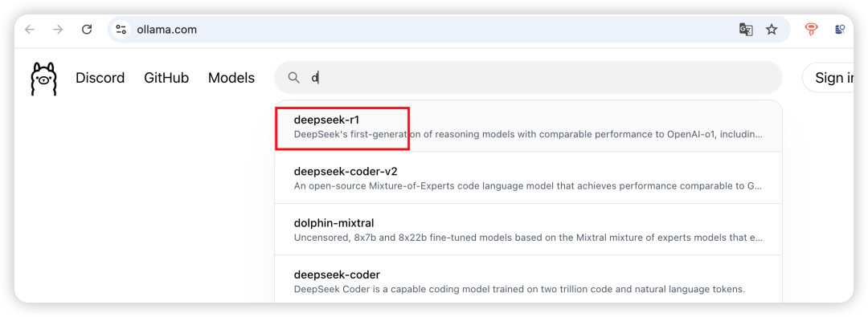Click the Ollama llama logo
The image size is (868, 317).
43,79
